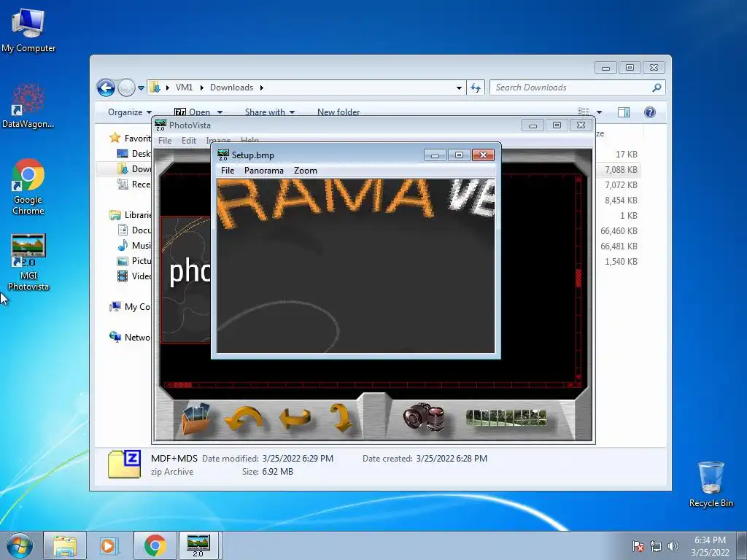Click the stitch panorama strip icon
Viewport: 747px width, 560px height.
tap(506, 418)
